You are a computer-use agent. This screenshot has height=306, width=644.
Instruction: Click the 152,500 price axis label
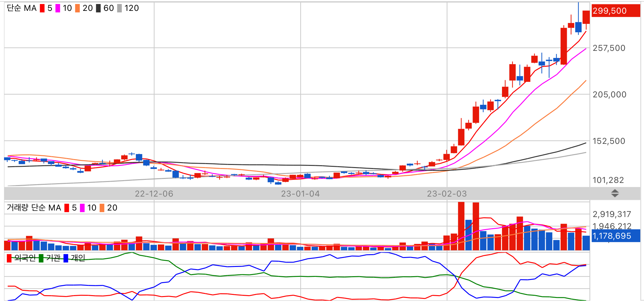609,141
